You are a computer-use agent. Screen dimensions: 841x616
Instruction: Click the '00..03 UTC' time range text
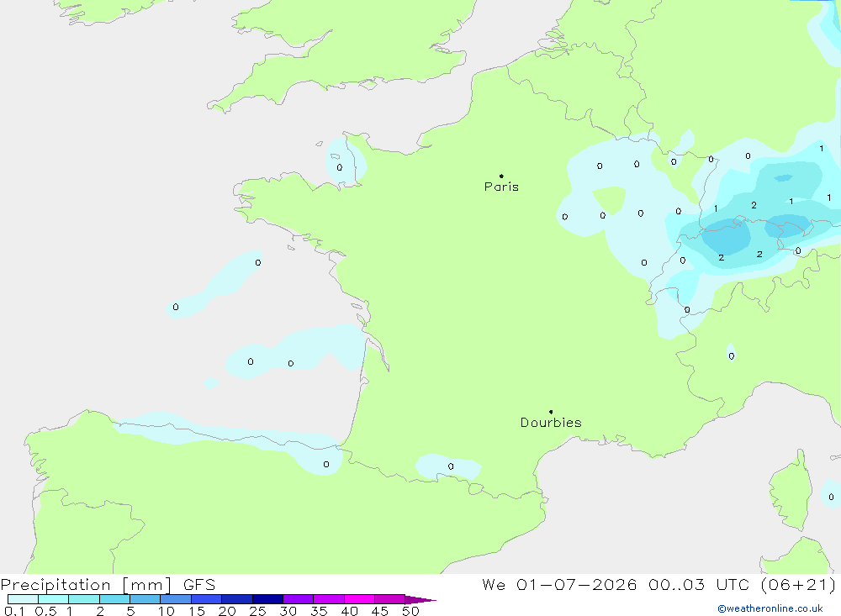tap(698, 584)
